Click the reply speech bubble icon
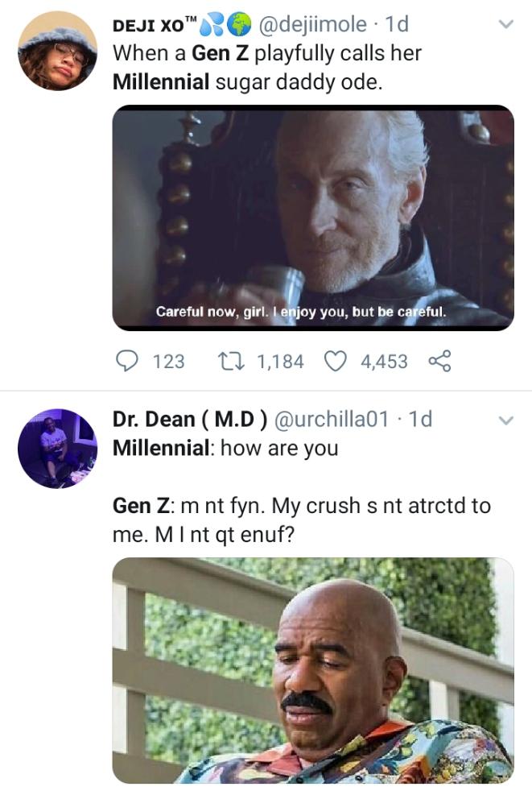532x795 pixels. point(126,362)
